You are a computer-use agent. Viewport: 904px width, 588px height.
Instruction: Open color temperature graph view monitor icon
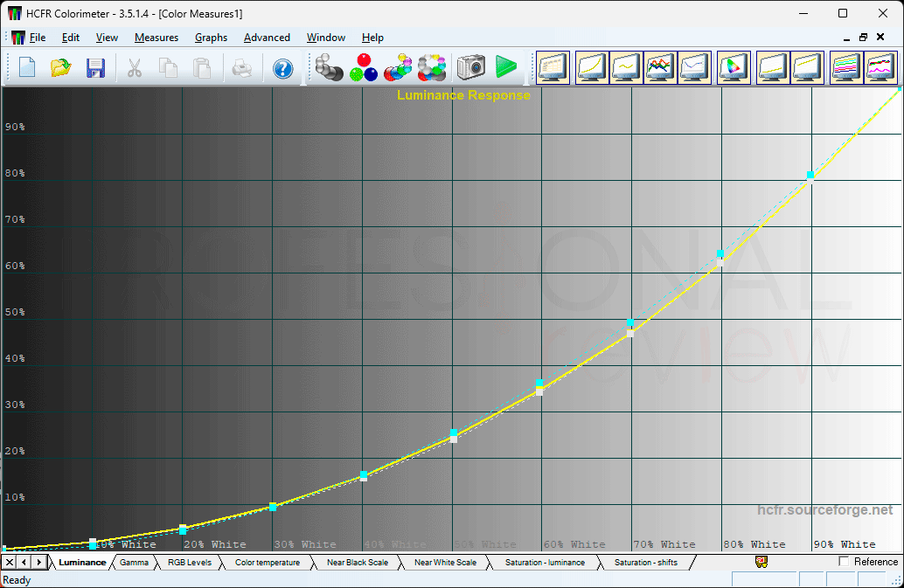[694, 67]
